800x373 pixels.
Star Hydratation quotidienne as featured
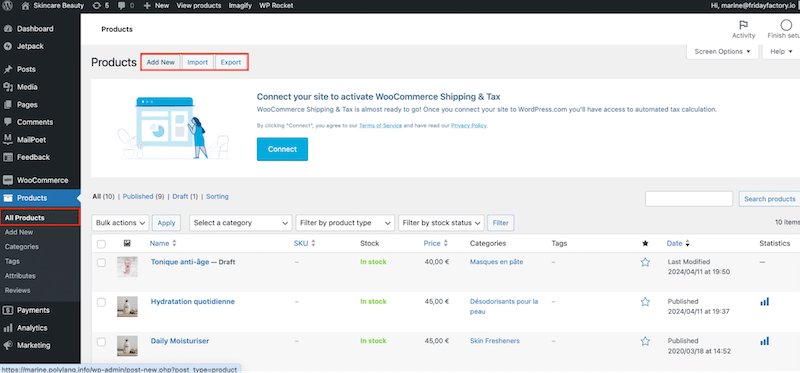click(x=645, y=302)
